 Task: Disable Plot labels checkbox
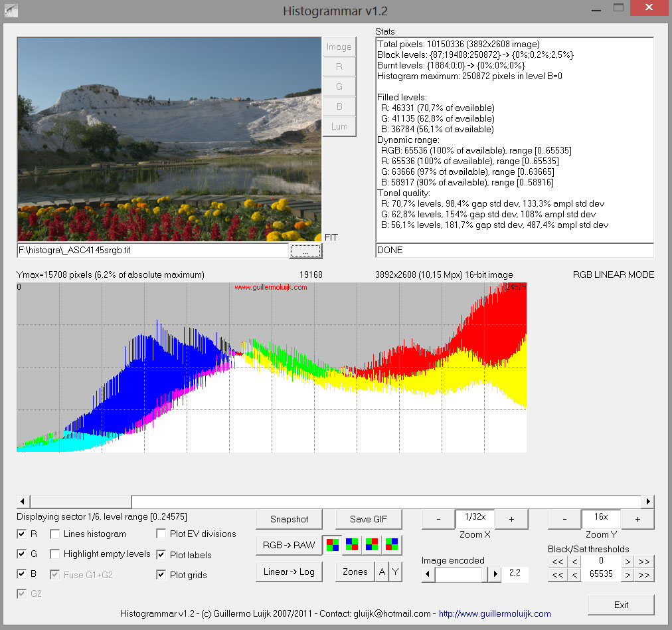(161, 554)
